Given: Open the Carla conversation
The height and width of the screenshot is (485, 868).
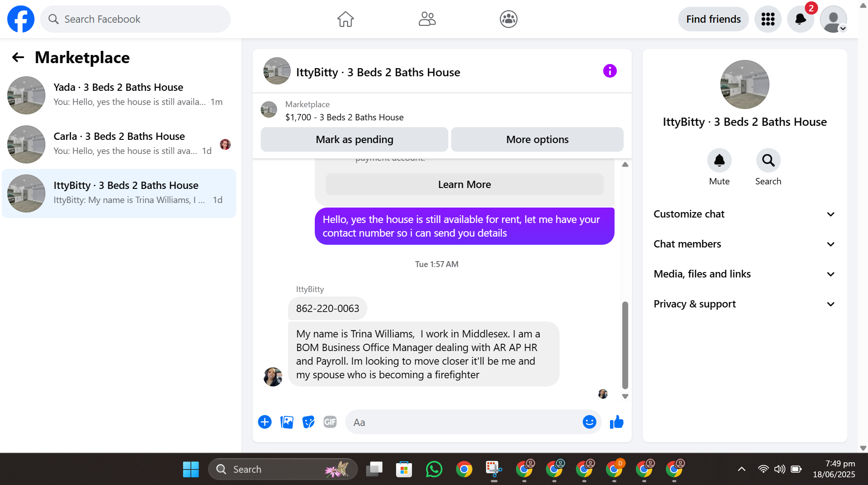Looking at the screenshot, I should 119,144.
